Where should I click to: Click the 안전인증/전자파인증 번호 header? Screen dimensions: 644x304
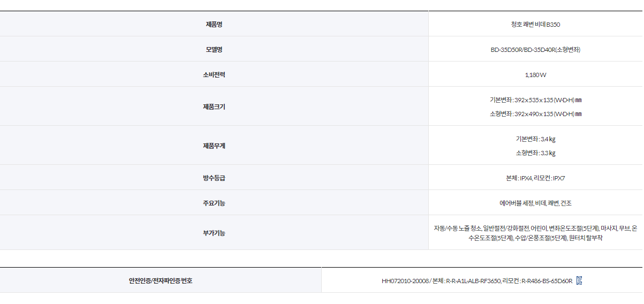(x=161, y=280)
